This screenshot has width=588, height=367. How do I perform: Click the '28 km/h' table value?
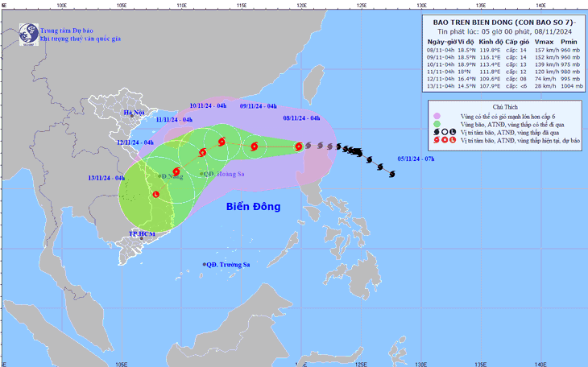point(545,86)
